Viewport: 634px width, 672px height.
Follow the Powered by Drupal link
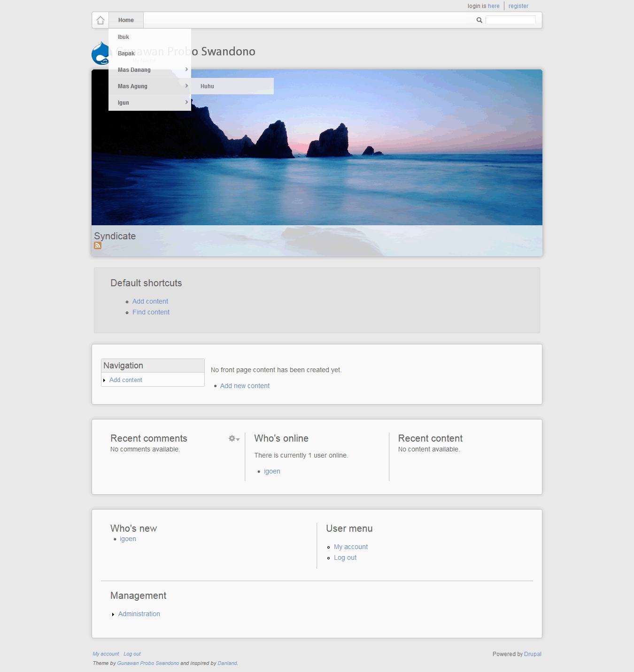[533, 654]
